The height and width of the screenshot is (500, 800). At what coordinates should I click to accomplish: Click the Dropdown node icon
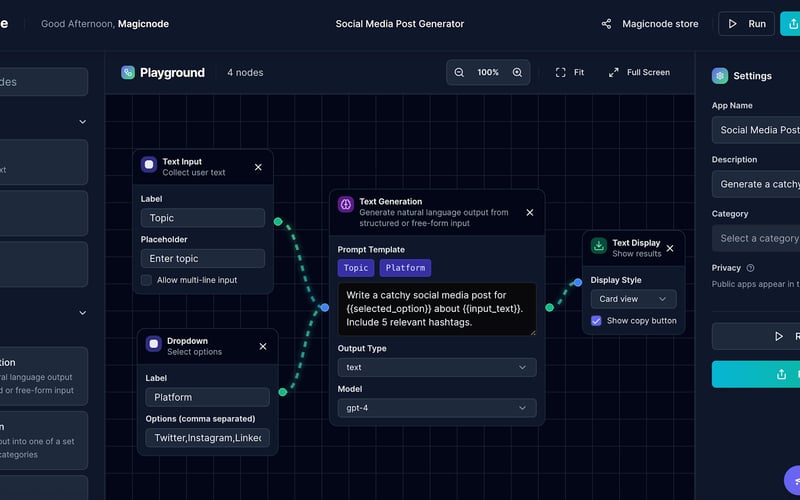tap(154, 344)
